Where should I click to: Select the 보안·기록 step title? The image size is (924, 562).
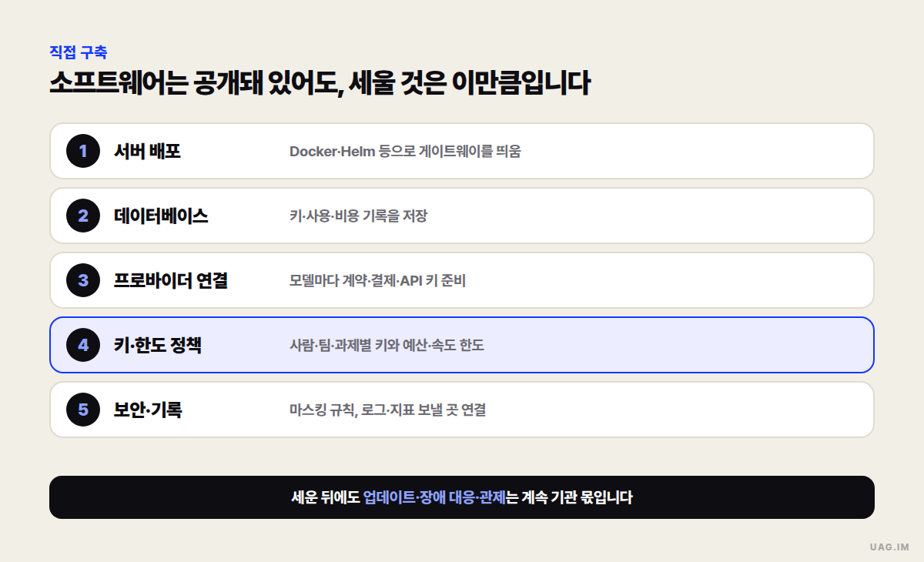pyautogui.click(x=148, y=410)
